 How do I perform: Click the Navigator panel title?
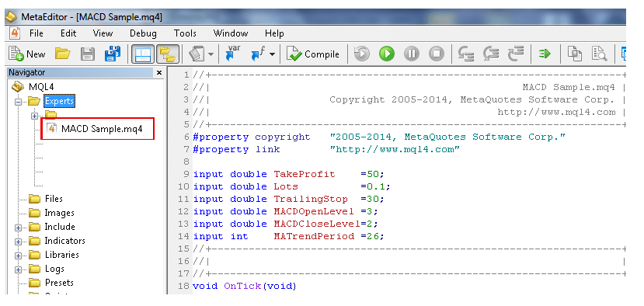point(27,73)
